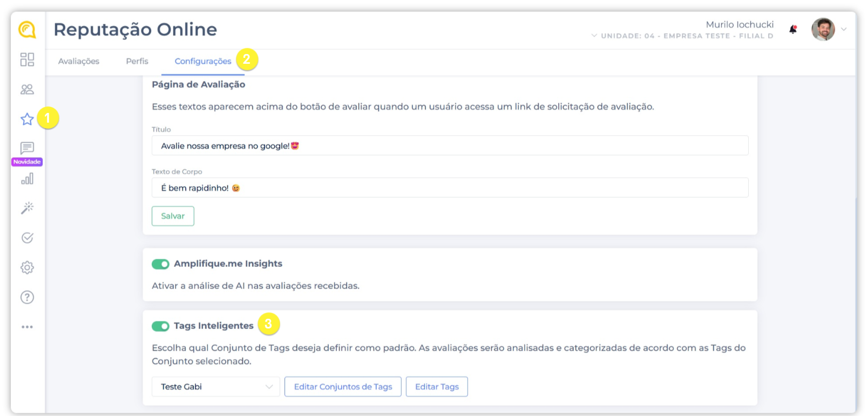Open the gear settings icon in sidebar
This screenshot has height=416, width=868.
pyautogui.click(x=27, y=267)
